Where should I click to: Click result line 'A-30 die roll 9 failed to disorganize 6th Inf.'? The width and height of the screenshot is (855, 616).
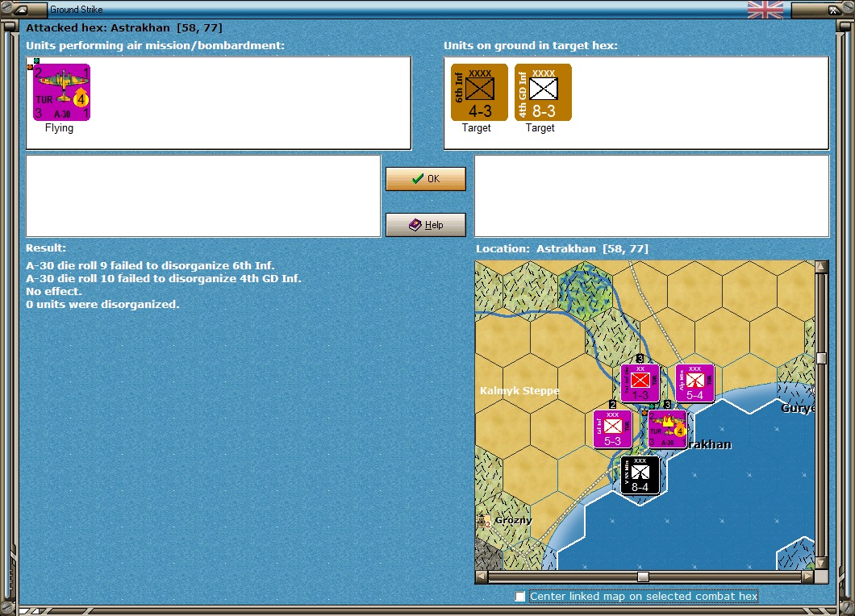coord(150,265)
